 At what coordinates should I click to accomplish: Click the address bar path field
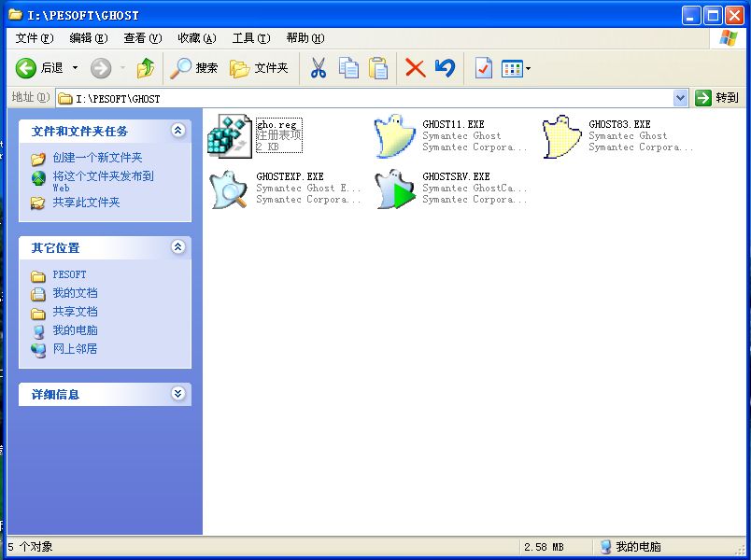point(365,99)
